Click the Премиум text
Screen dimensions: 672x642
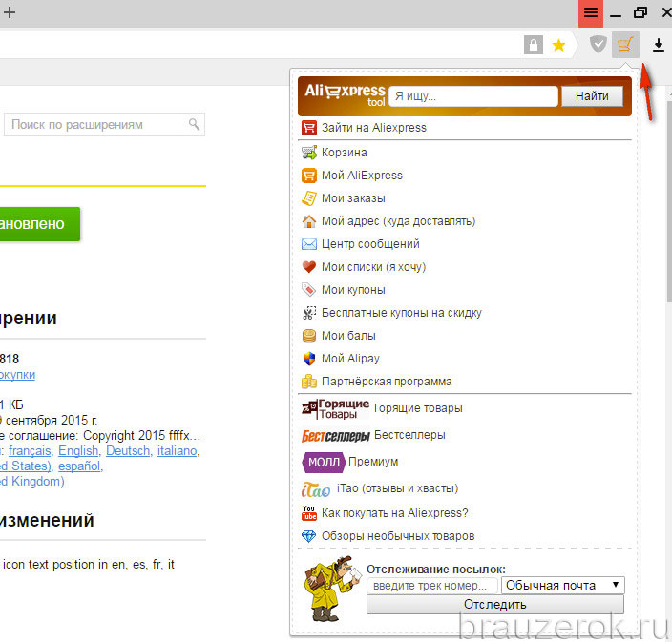pos(373,462)
